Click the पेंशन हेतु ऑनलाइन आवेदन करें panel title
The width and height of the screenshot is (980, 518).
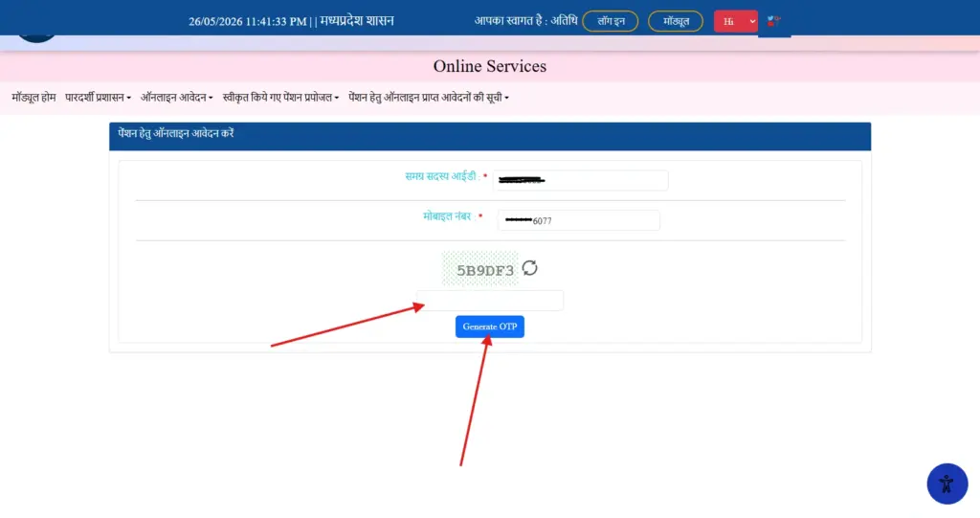[176, 133]
